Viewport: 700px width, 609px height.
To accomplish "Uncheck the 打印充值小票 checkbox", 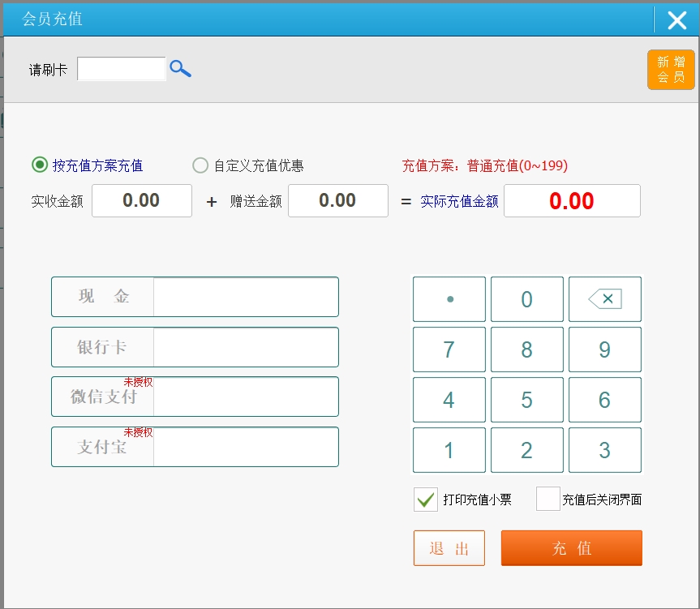I will (425, 500).
